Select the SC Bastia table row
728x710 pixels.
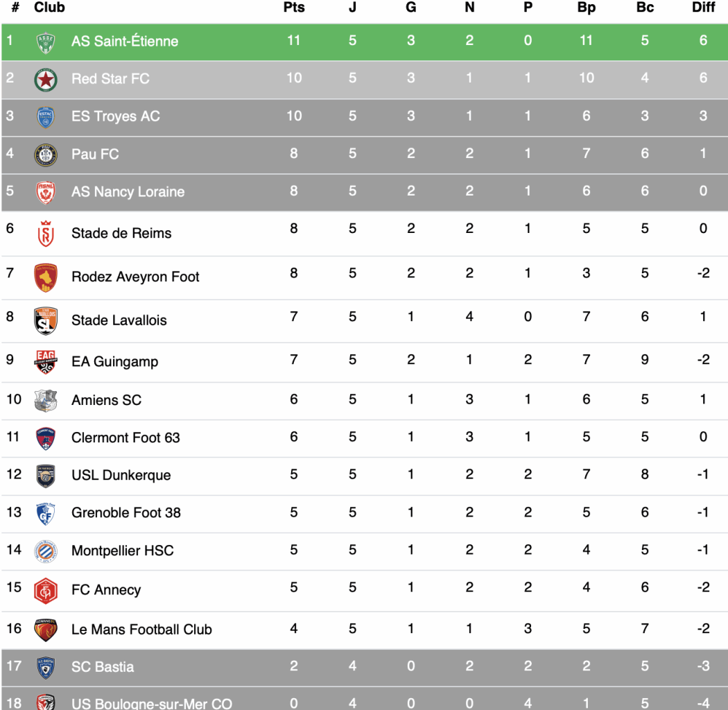[x=365, y=667]
